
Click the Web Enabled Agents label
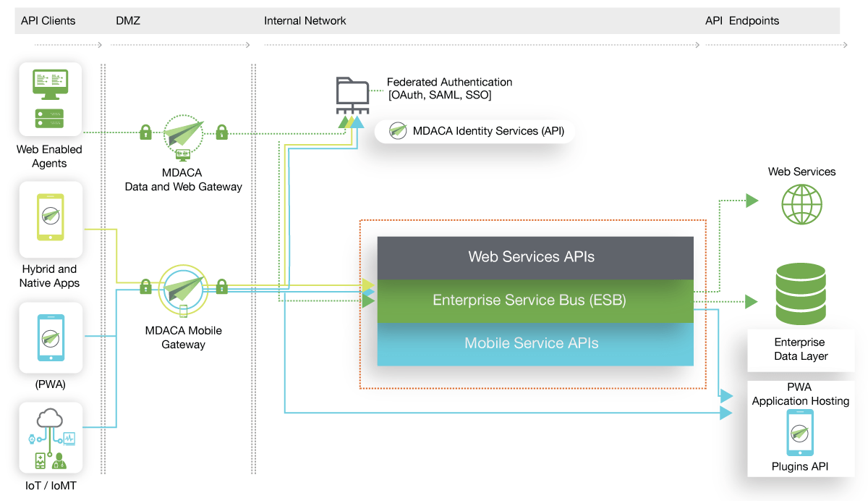(x=49, y=156)
